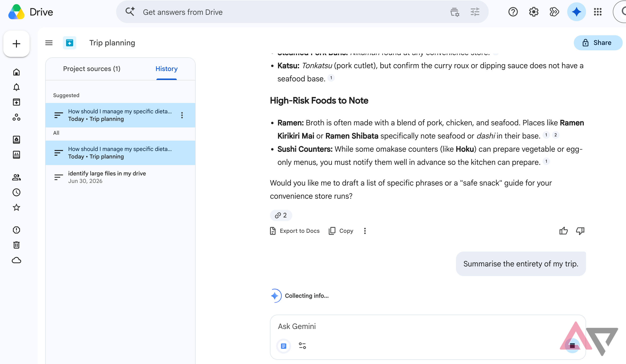Click the Summarise the entirety of my trip message

(x=521, y=264)
